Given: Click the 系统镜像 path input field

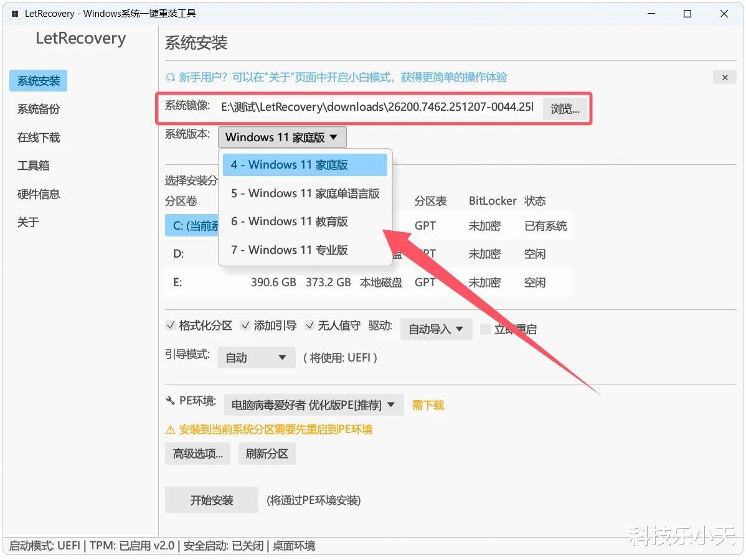Looking at the screenshot, I should point(377,107).
